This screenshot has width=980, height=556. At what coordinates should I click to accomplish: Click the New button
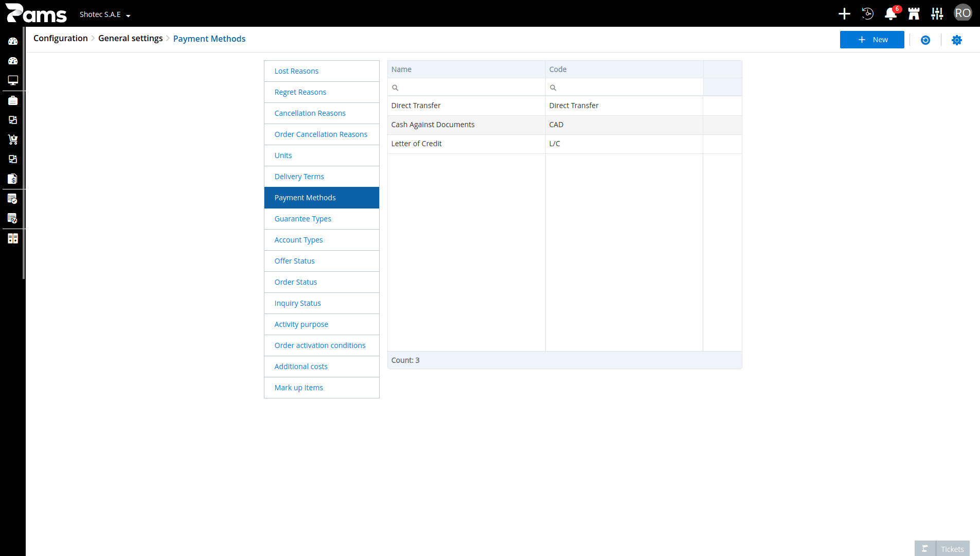pyautogui.click(x=872, y=40)
